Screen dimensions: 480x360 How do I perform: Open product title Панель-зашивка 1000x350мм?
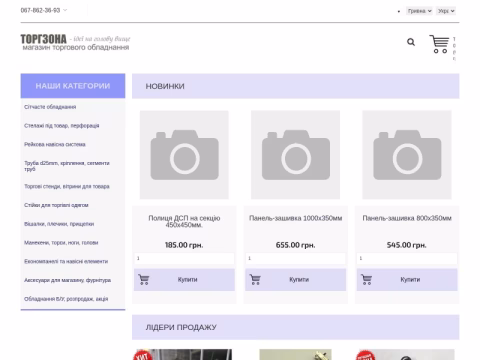[x=296, y=218]
